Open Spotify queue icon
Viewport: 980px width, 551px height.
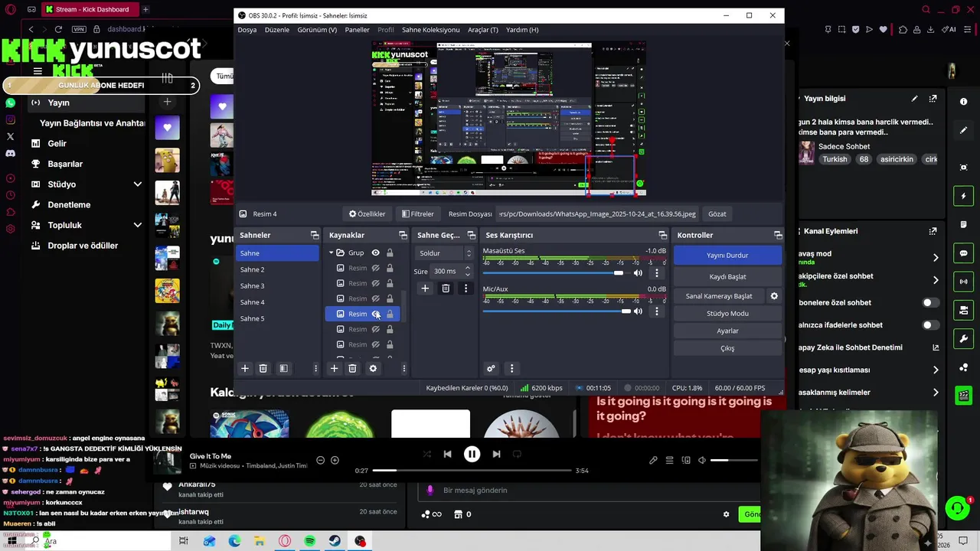click(669, 460)
